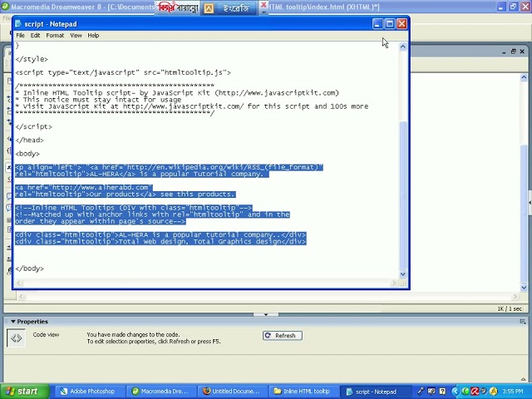
Task: Open the View menu in Notepad
Action: (x=76, y=36)
